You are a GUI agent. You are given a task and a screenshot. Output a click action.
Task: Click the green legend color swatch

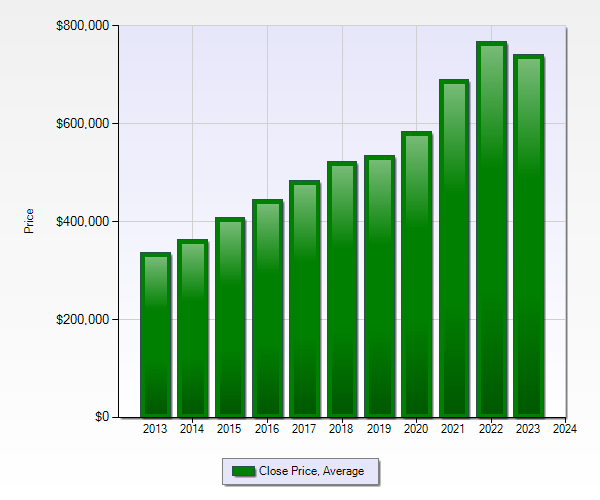243,471
